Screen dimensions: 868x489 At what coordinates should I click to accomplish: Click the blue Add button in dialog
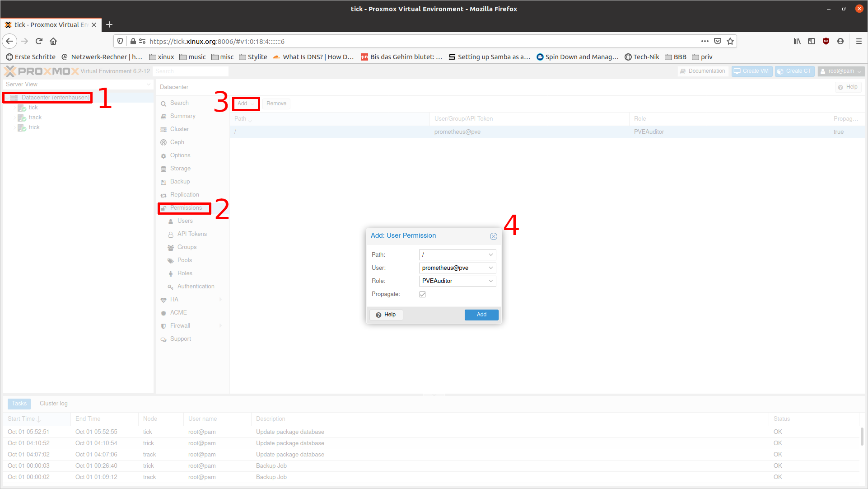pyautogui.click(x=481, y=315)
